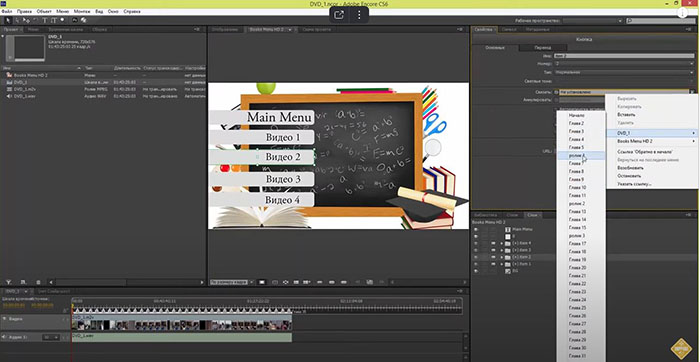Expand the item 3 layer group
Viewport: 700px width, 362px height.
point(501,250)
